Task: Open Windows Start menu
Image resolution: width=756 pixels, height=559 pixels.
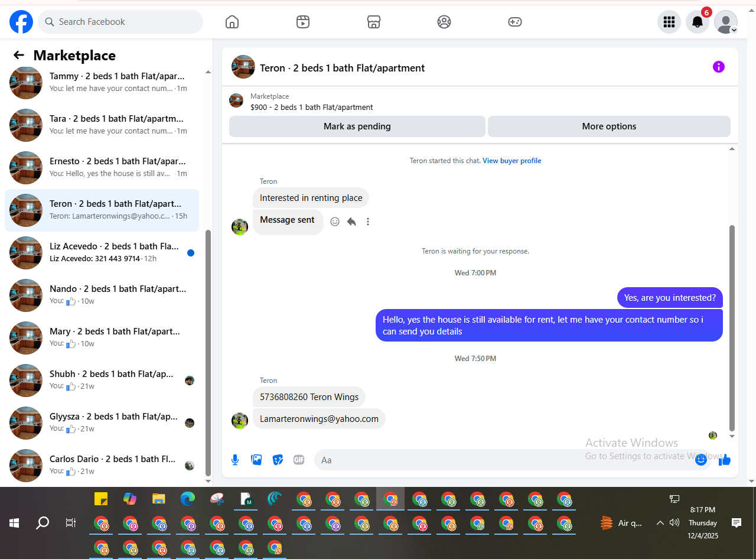Action: point(14,523)
